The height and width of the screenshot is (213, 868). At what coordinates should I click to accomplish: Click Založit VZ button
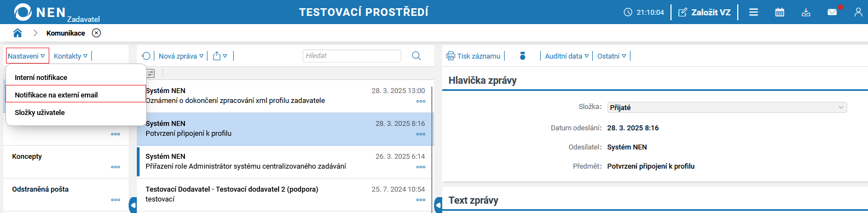(x=705, y=12)
